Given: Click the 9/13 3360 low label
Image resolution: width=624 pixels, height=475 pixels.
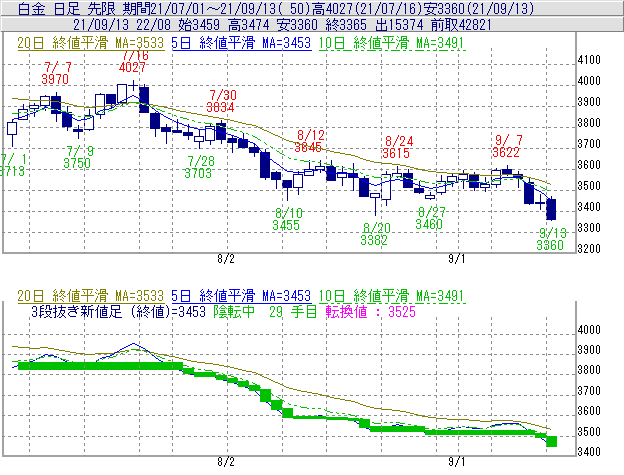Looking at the screenshot, I should pyautogui.click(x=551, y=239).
